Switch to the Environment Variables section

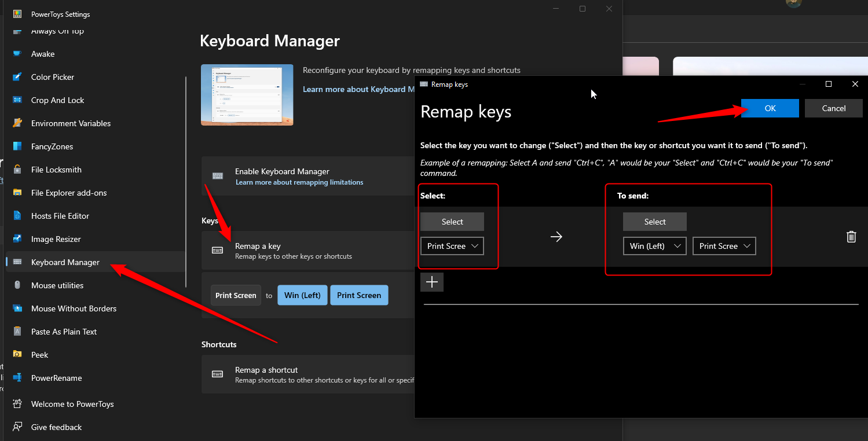pyautogui.click(x=19, y=123)
